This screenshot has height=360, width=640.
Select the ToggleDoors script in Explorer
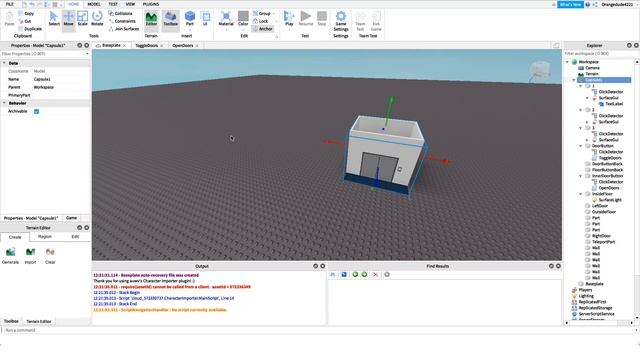click(610, 158)
